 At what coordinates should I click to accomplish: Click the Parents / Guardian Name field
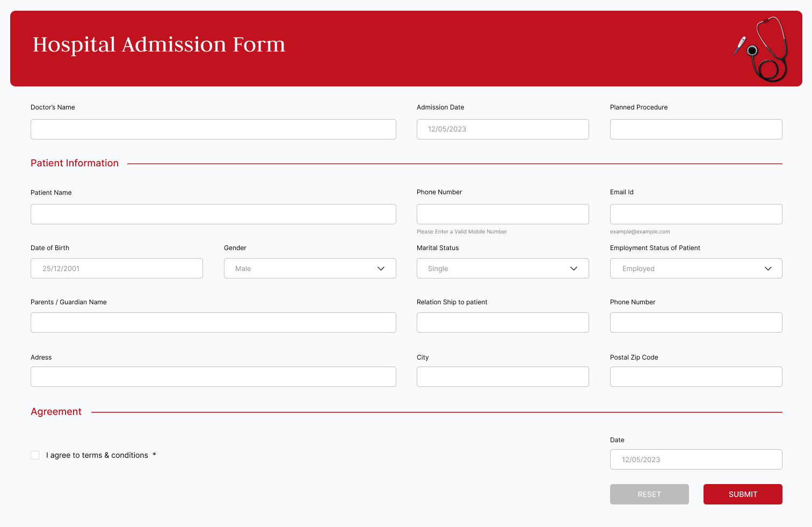coord(213,322)
